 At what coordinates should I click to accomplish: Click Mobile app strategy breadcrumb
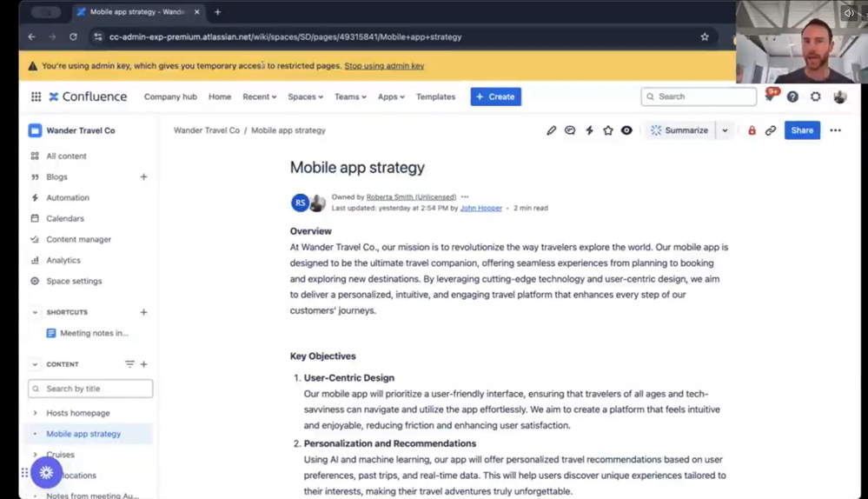click(x=288, y=130)
